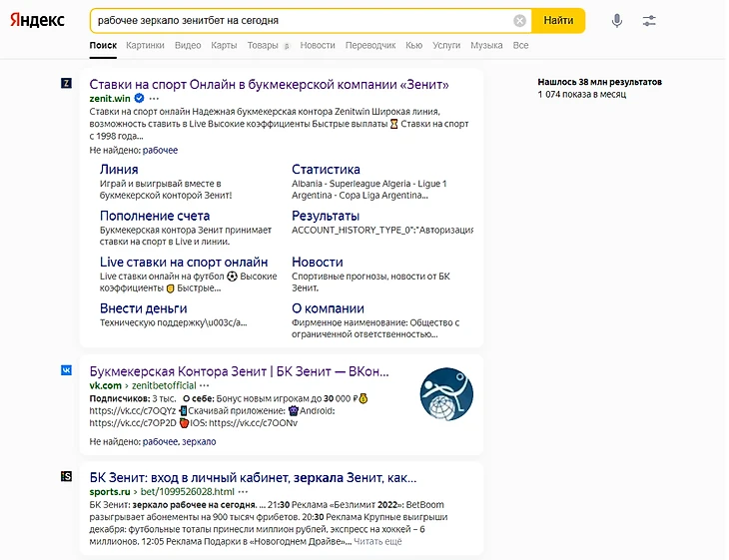
Task: Expand snippet with 'Читать ещё'
Action: [x=377, y=541]
